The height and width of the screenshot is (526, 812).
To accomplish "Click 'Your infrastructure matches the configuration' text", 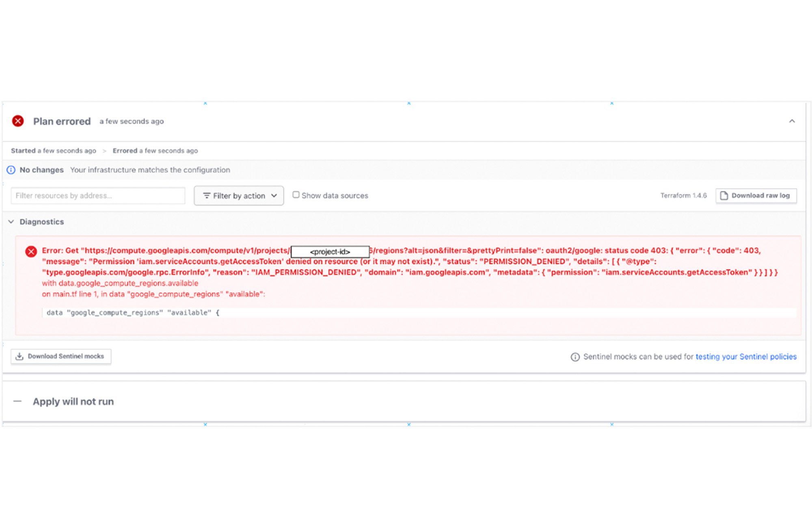I will point(150,170).
